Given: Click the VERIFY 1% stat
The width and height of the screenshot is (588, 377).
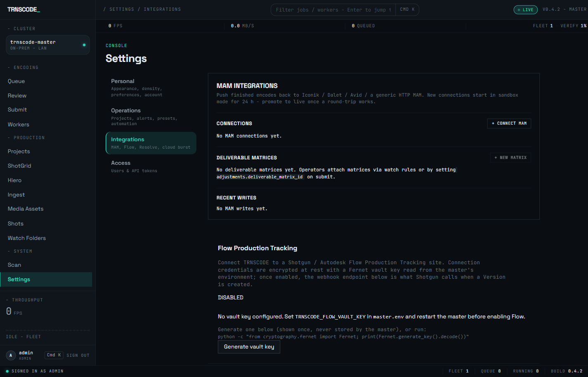Looking at the screenshot, I should point(573,26).
